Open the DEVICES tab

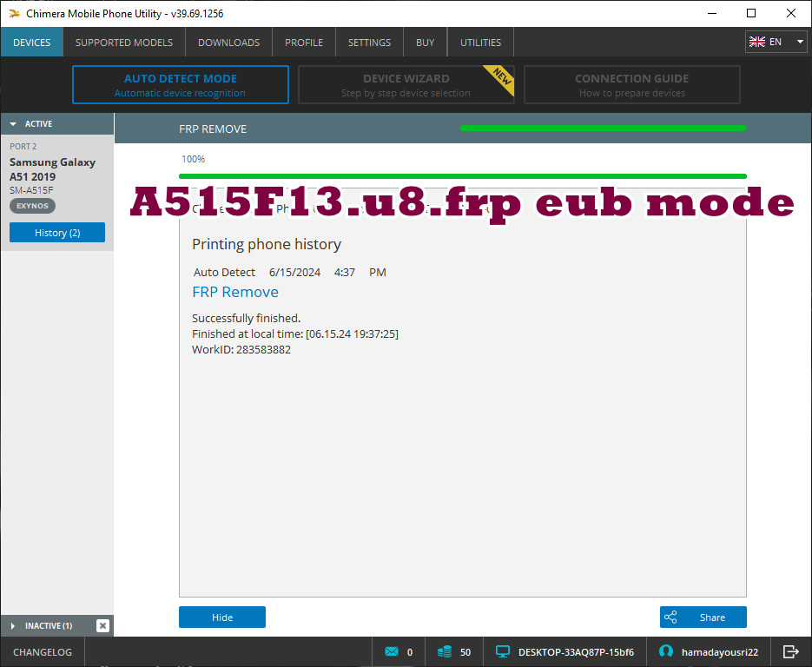click(31, 42)
